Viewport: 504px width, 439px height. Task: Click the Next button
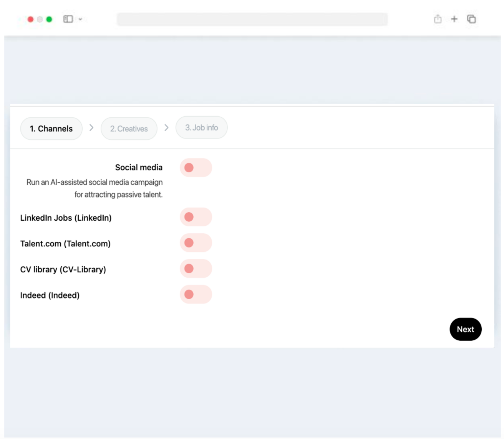pyautogui.click(x=465, y=329)
